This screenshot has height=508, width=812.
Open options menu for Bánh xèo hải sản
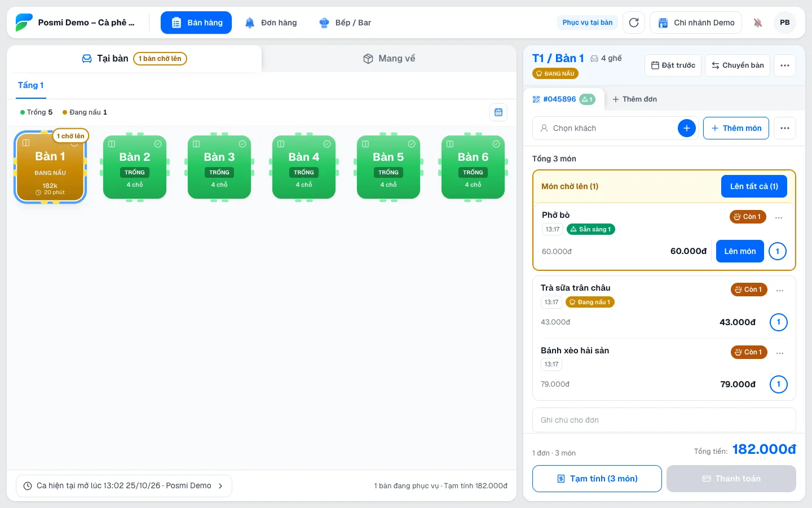coord(780,353)
